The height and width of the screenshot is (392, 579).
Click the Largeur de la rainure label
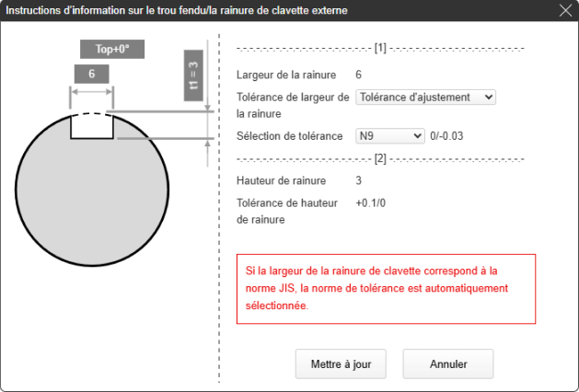pyautogui.click(x=286, y=75)
